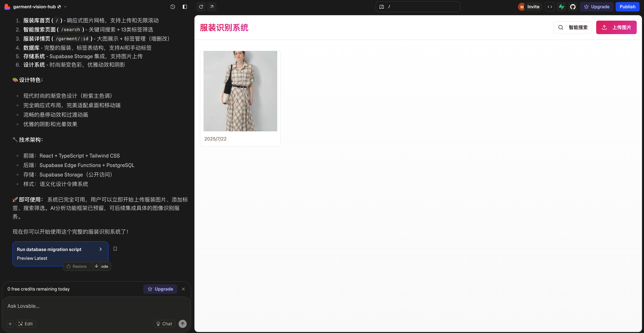The width and height of the screenshot is (644, 333).
Task: Click the /garment/:id code snippet
Action: click(72, 39)
